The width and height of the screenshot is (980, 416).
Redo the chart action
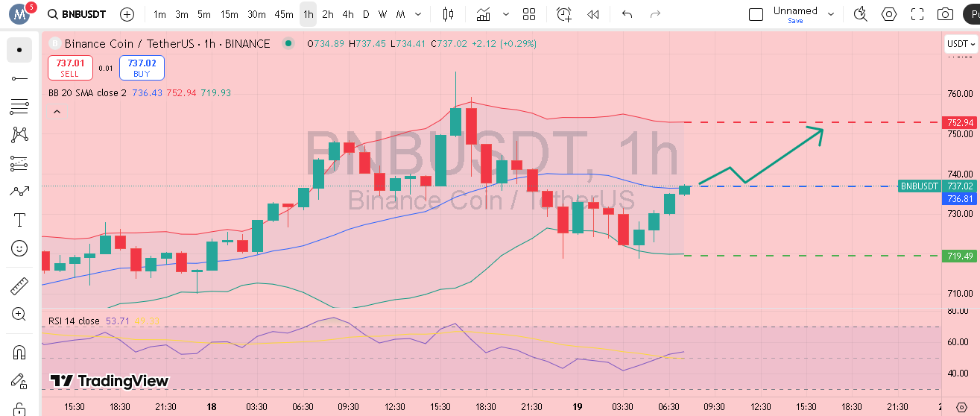[x=655, y=14]
